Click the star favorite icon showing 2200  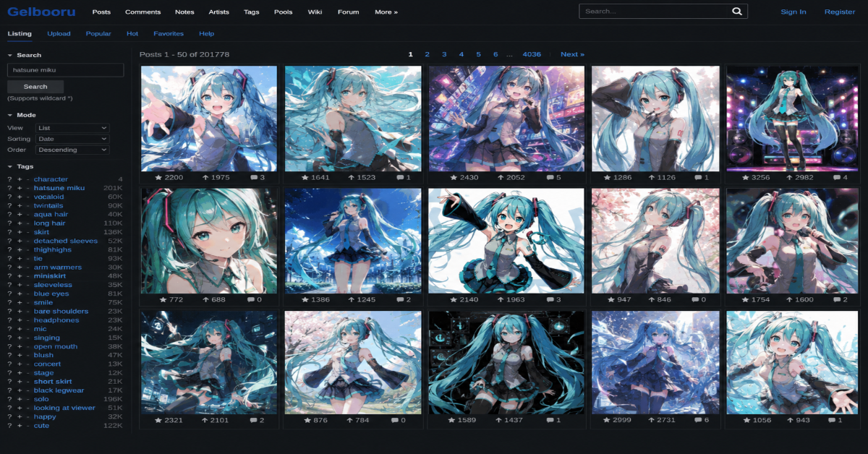coord(160,177)
